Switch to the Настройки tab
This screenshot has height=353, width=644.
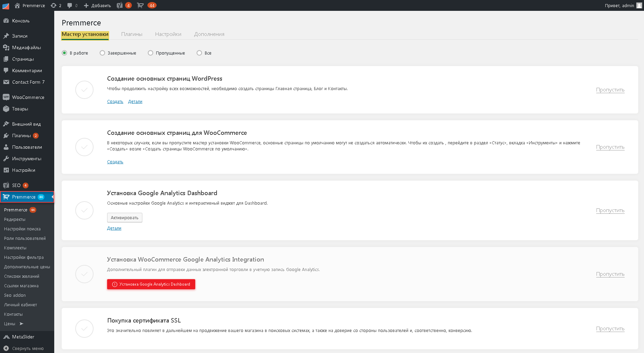pyautogui.click(x=168, y=34)
